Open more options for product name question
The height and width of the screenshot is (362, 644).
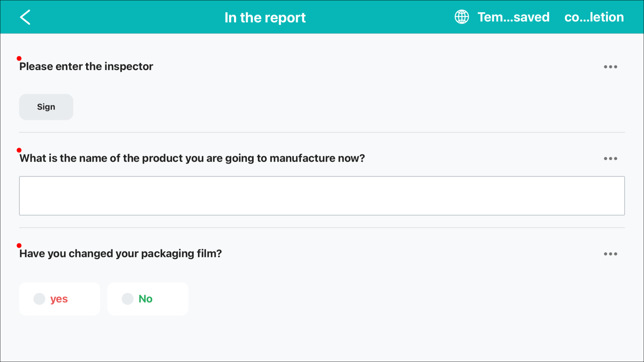610,158
